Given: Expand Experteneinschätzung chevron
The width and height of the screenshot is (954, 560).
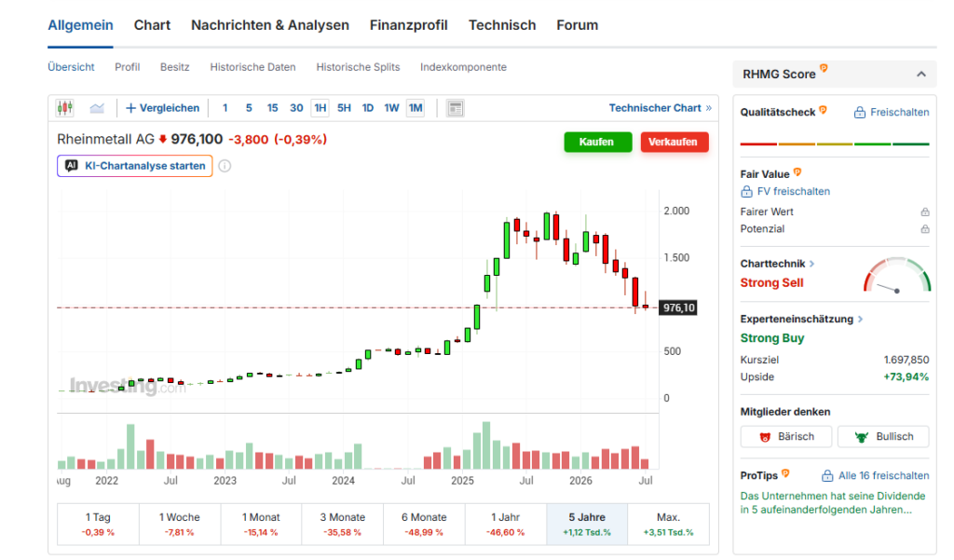Looking at the screenshot, I should 860,319.
